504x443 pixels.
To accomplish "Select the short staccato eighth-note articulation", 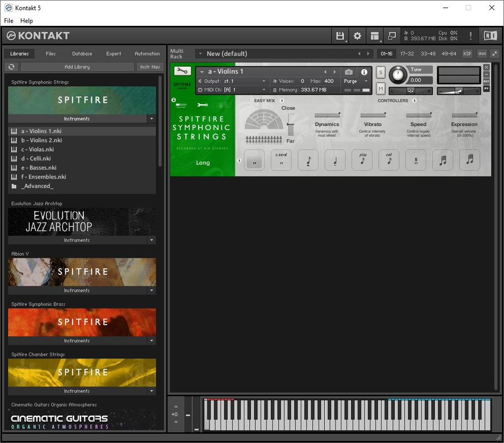I will [x=308, y=160].
